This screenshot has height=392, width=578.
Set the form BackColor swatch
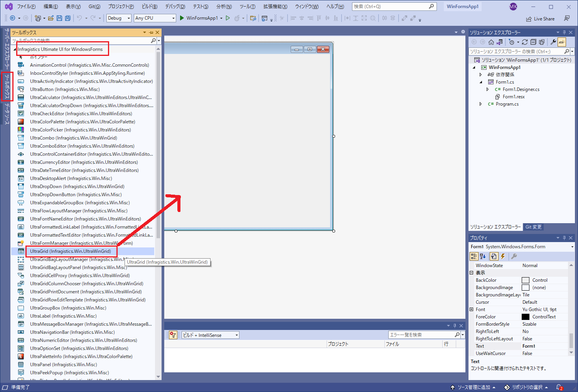point(526,280)
